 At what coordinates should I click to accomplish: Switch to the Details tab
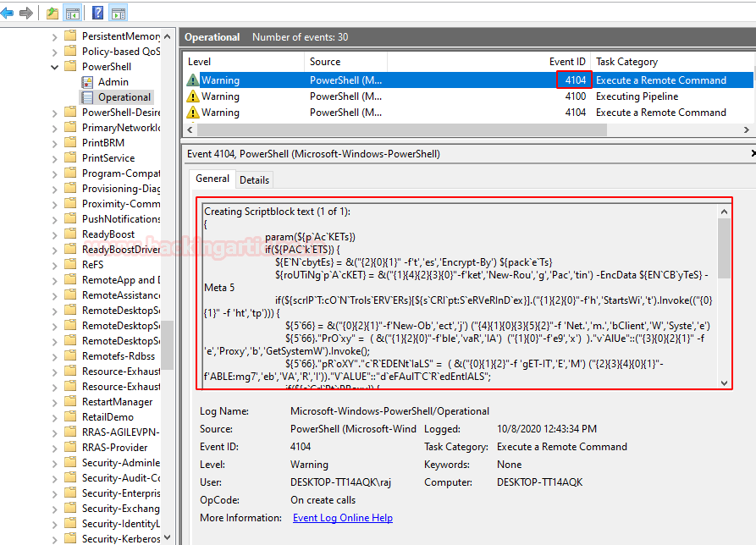[254, 179]
